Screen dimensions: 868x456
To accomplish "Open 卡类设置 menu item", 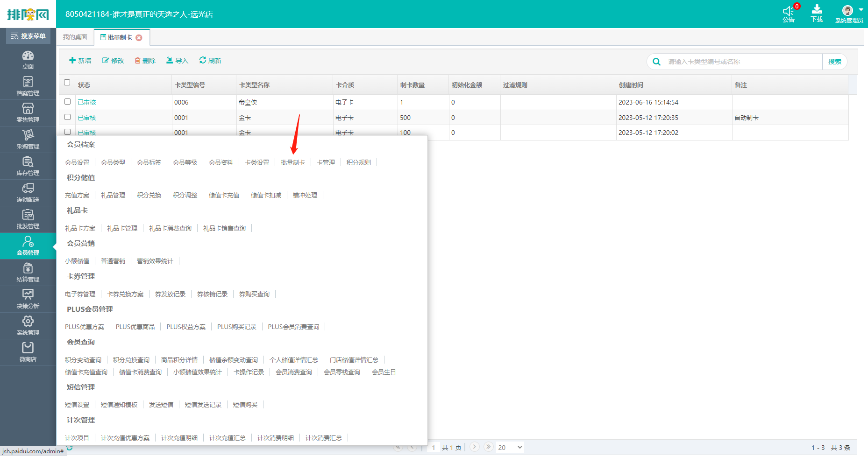I will pos(257,162).
